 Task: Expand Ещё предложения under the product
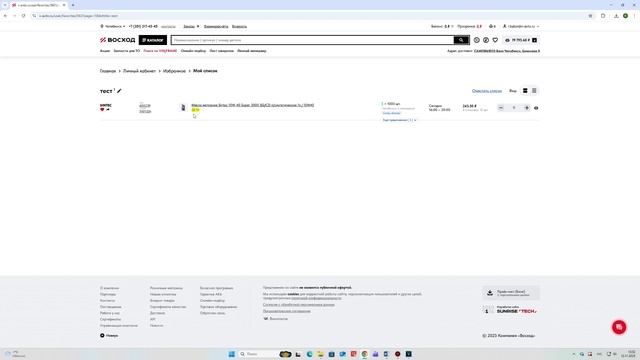(x=399, y=120)
